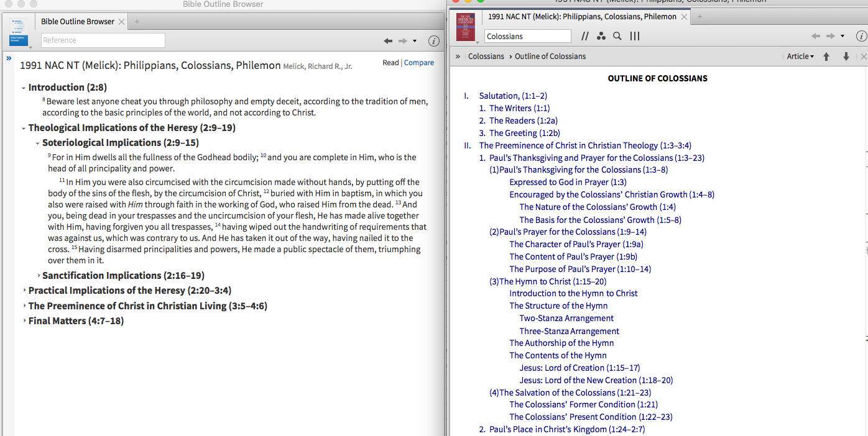Open visual filters three-dots icon

tap(601, 37)
